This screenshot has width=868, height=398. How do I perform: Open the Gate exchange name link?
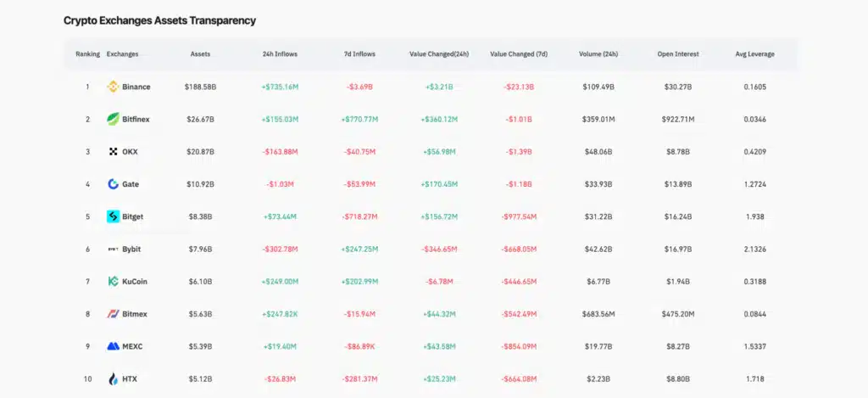point(131,184)
